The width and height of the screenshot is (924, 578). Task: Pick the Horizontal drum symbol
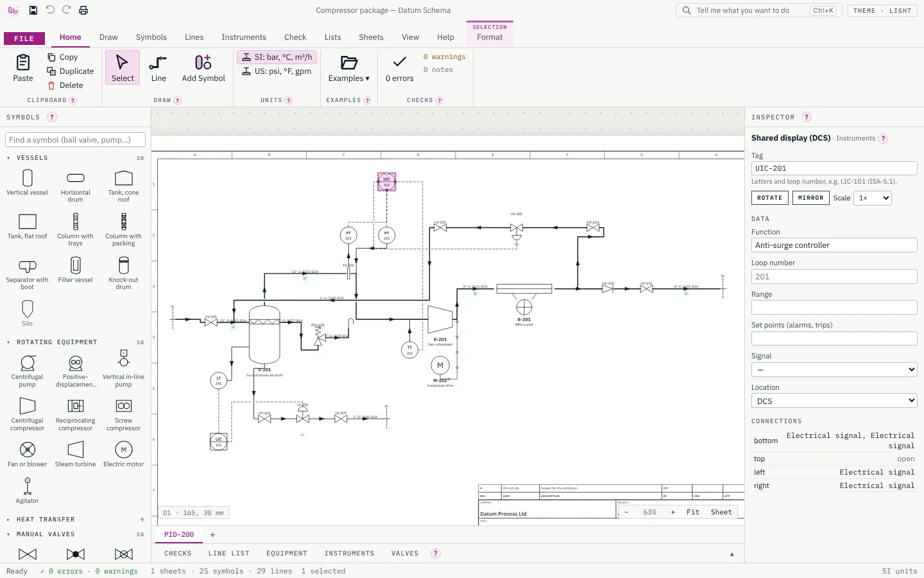76,186
